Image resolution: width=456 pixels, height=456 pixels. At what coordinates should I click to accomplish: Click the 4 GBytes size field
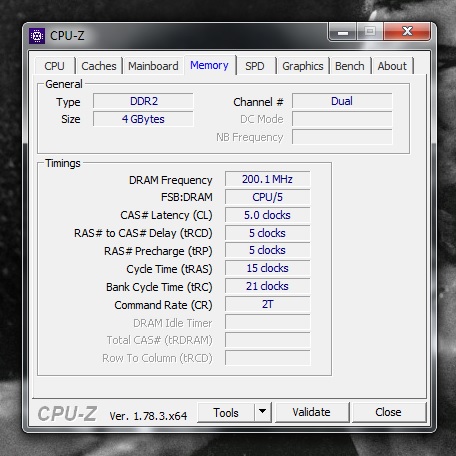[x=143, y=119]
